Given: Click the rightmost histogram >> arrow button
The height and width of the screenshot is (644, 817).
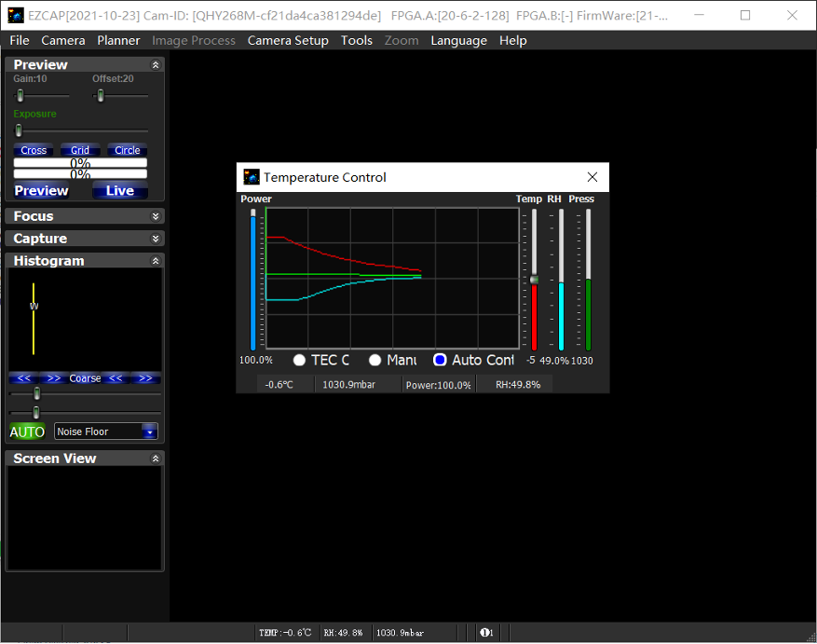Looking at the screenshot, I should pyautogui.click(x=145, y=378).
